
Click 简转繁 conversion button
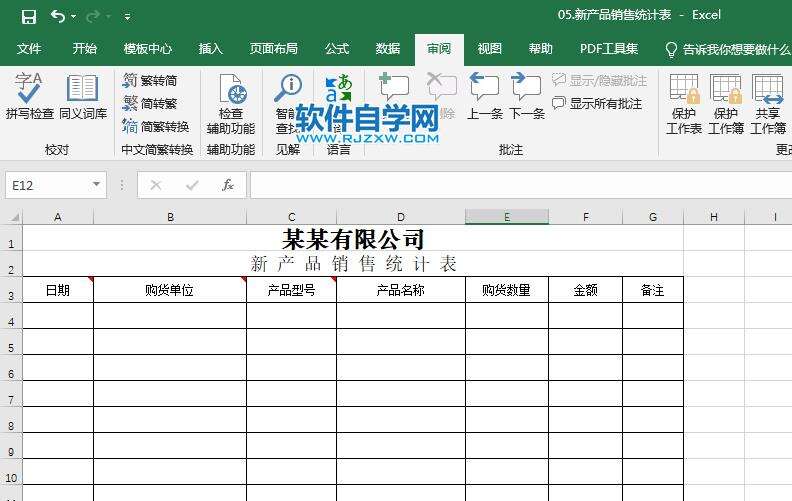tap(150, 104)
